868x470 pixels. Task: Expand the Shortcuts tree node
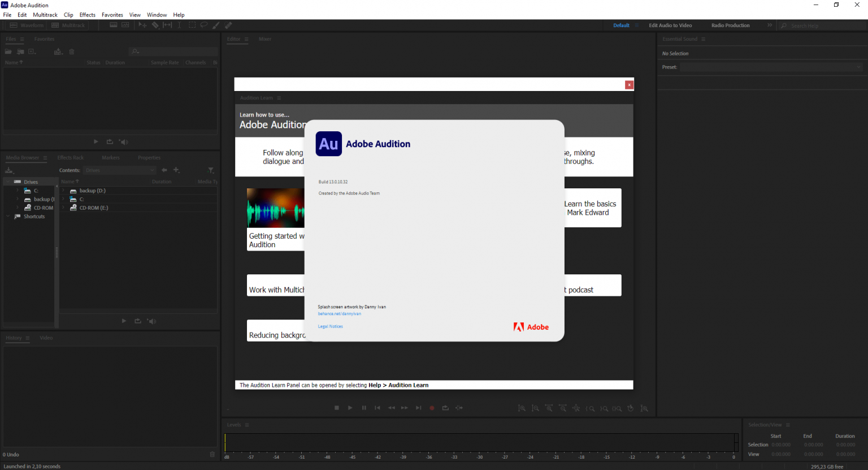tap(7, 217)
